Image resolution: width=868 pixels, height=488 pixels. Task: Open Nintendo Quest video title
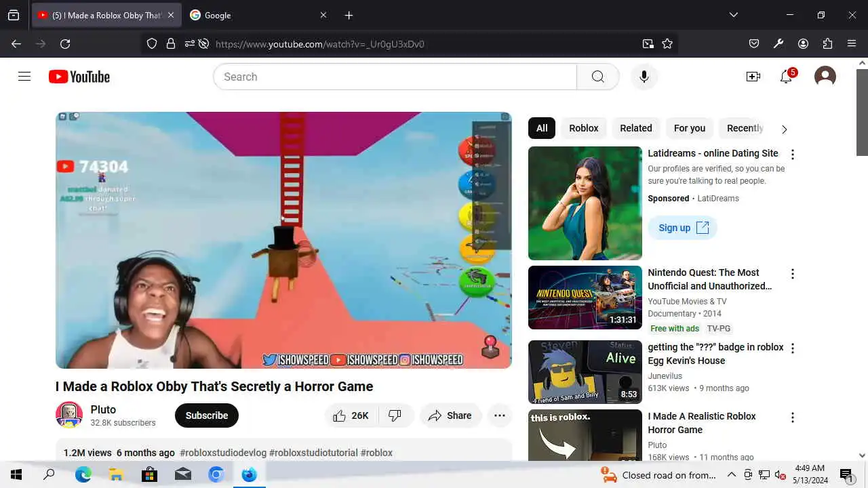click(710, 279)
